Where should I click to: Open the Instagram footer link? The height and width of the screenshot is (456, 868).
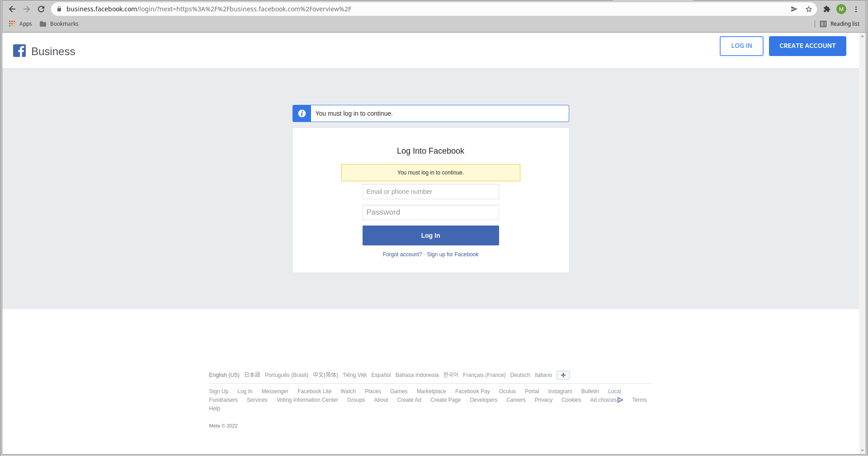pos(560,391)
